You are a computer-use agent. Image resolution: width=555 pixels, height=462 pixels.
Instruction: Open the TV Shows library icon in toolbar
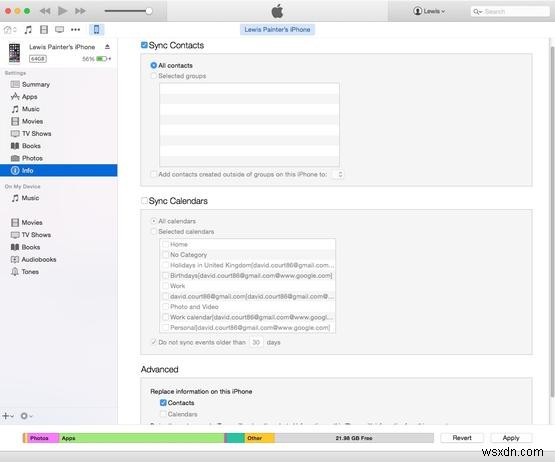pos(59,30)
